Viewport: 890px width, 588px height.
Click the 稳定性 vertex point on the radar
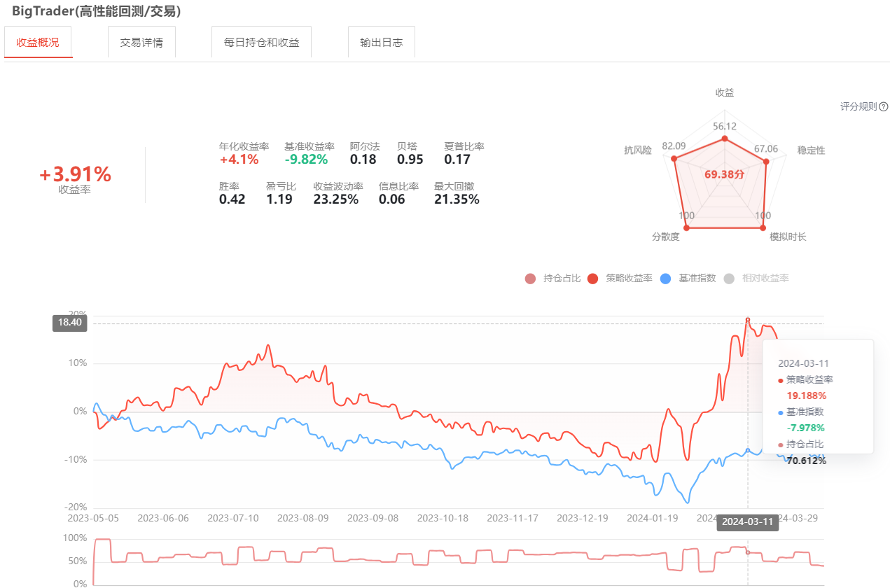click(x=765, y=162)
